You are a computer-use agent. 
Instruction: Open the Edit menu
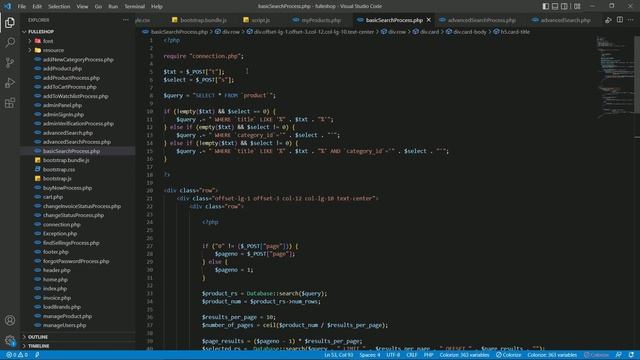(37, 6)
